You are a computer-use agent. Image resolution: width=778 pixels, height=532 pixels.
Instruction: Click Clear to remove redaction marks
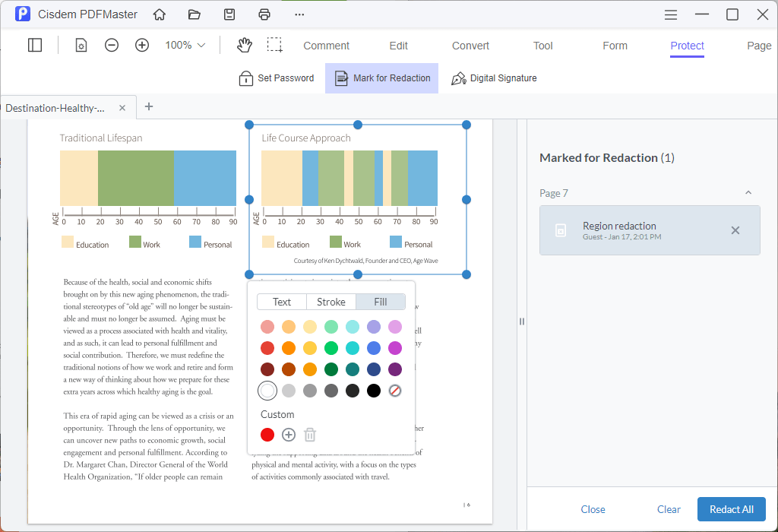[669, 509]
